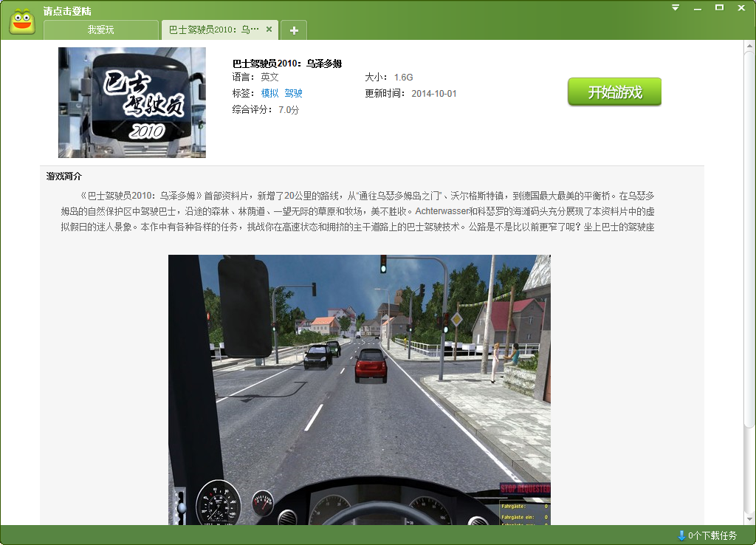Viewport: 756px width, 545px height.
Task: Click the blue download arrow icon
Action: pyautogui.click(x=681, y=535)
